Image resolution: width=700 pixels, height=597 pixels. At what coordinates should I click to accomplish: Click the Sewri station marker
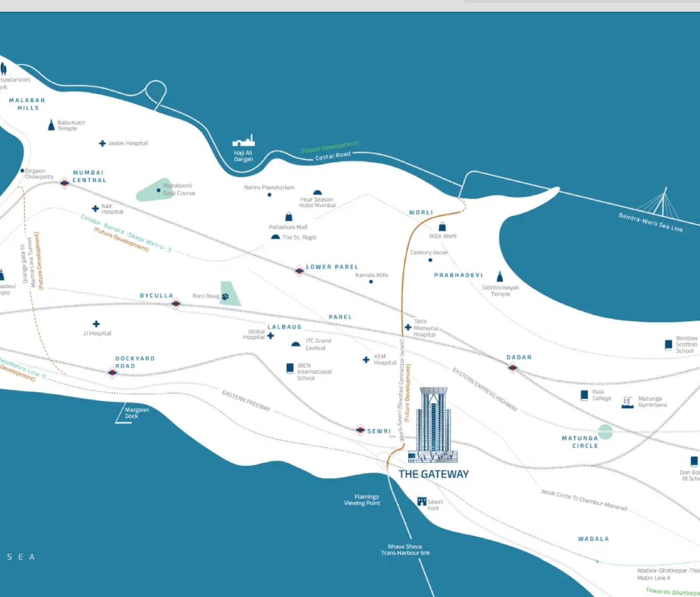(360, 430)
